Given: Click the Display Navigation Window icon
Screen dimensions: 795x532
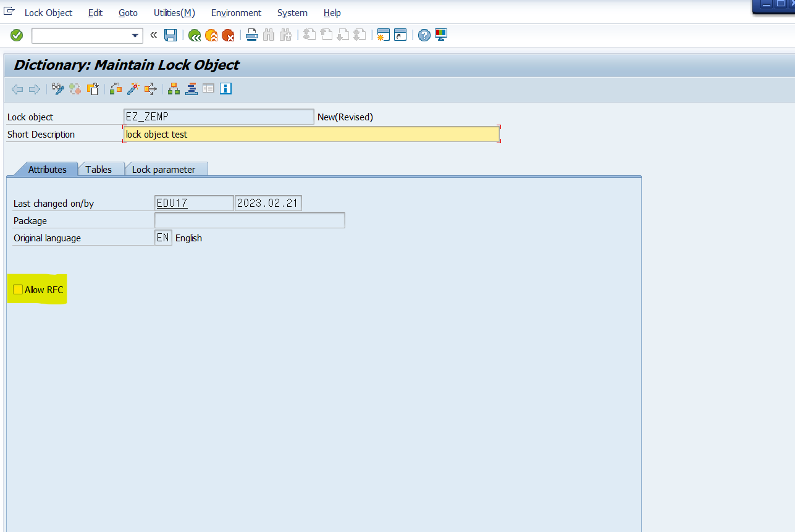Looking at the screenshot, I should (x=191, y=89).
